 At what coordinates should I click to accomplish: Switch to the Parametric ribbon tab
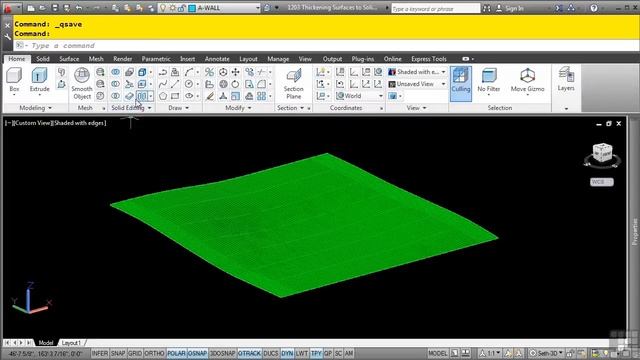[156, 59]
